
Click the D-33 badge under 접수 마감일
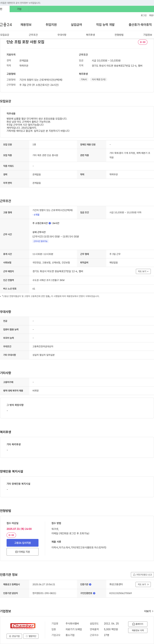click(x=11, y=535)
